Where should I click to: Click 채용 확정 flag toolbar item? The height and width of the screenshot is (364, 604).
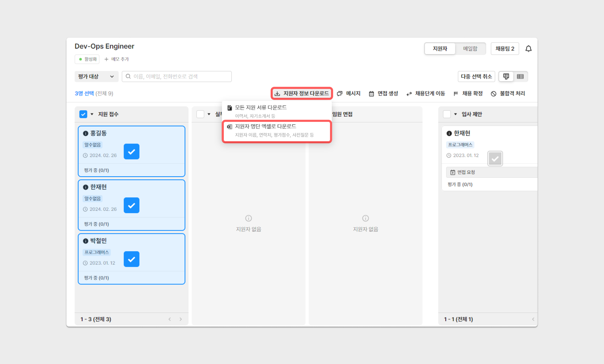pyautogui.click(x=468, y=93)
